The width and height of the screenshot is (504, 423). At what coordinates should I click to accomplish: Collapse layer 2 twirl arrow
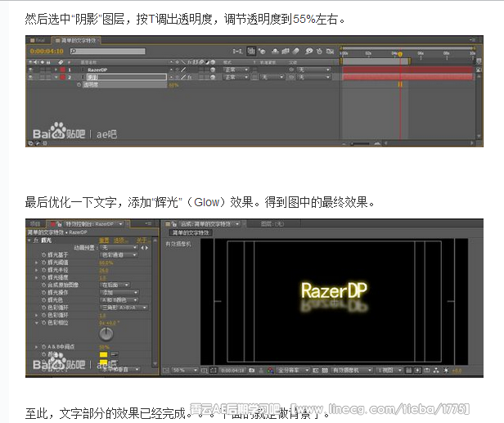[x=56, y=77]
